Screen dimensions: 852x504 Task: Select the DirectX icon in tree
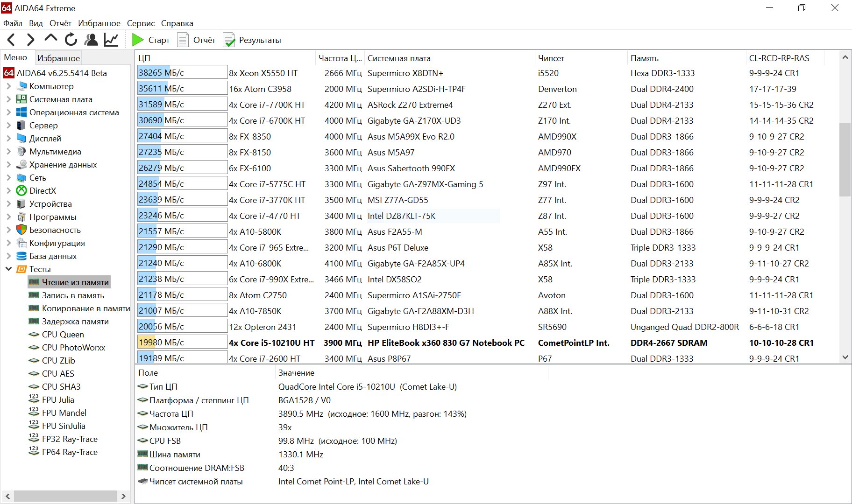pyautogui.click(x=21, y=191)
